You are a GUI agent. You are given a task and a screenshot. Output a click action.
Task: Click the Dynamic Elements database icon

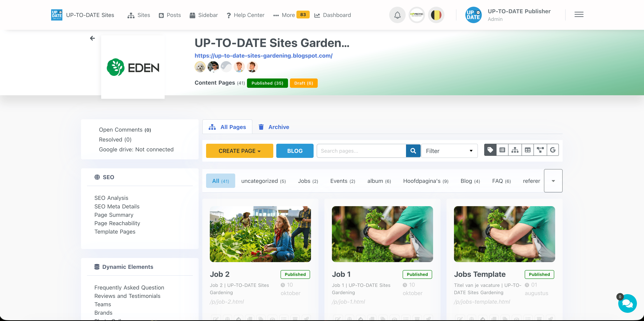pos(97,267)
